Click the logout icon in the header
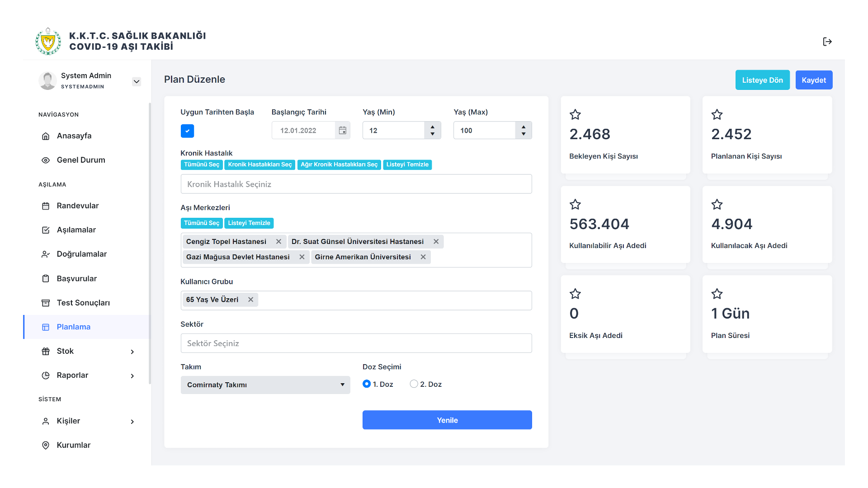The image size is (868, 488). tap(827, 42)
